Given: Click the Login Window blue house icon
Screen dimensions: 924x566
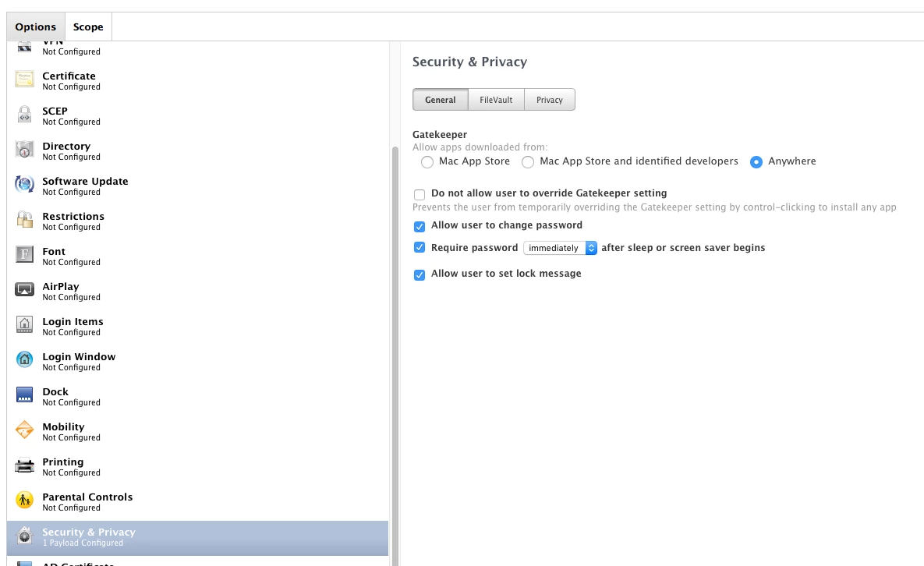Looking at the screenshot, I should (x=24, y=360).
